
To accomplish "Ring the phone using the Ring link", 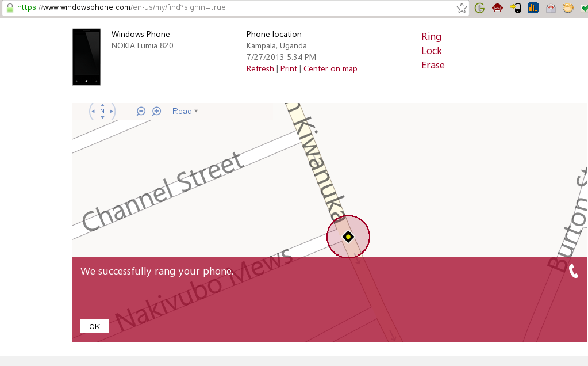I will pos(431,36).
